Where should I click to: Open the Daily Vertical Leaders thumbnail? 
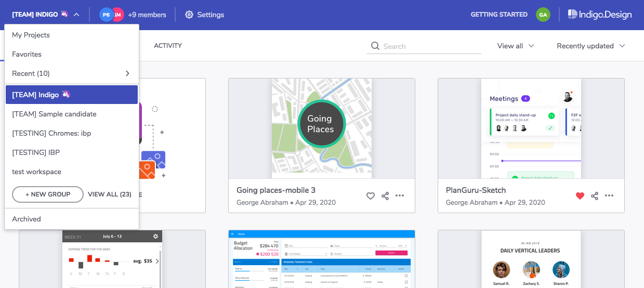531,259
